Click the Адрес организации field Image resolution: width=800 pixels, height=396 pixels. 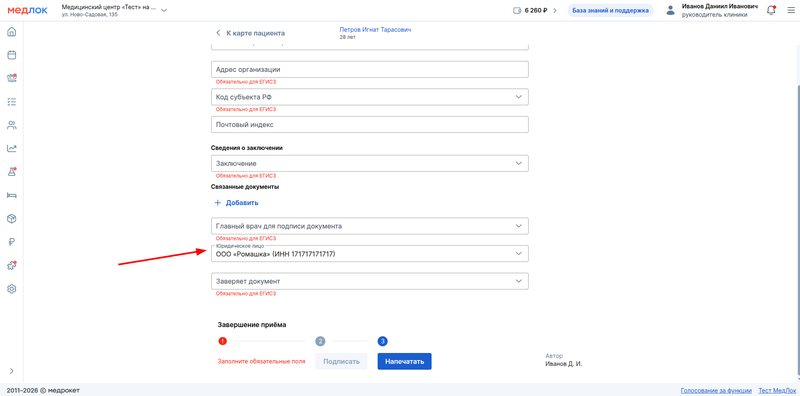369,69
